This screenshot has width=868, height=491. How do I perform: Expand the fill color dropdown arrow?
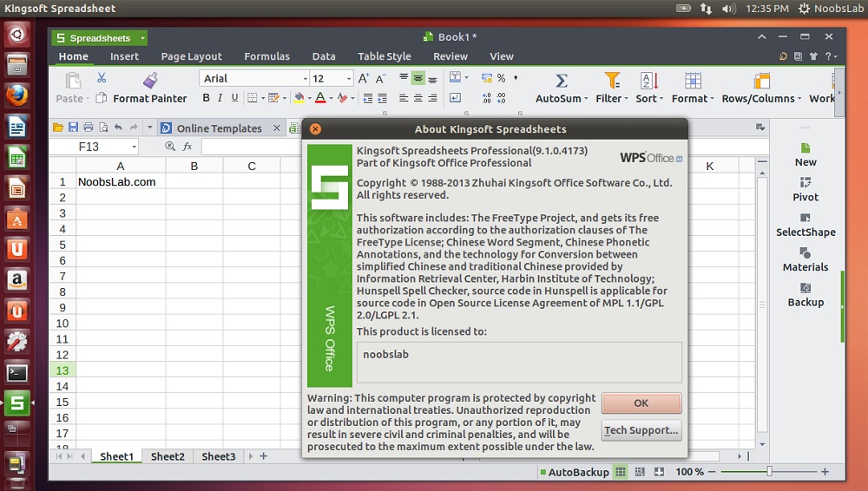(x=310, y=98)
